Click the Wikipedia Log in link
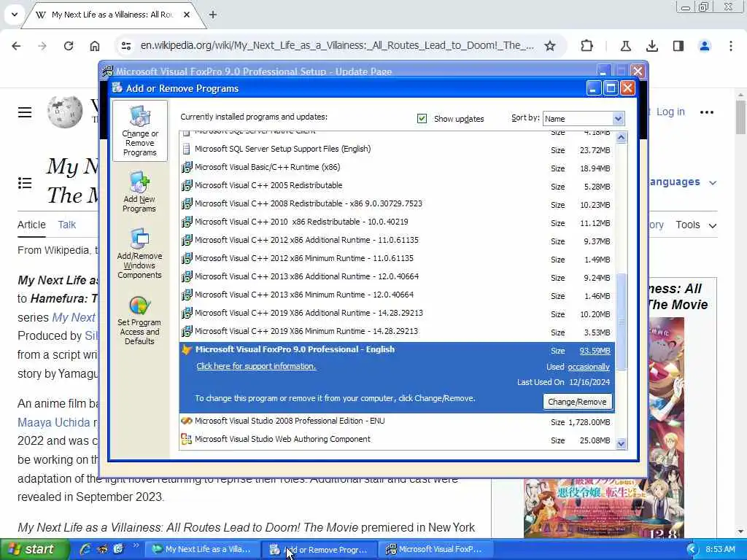 click(x=670, y=112)
